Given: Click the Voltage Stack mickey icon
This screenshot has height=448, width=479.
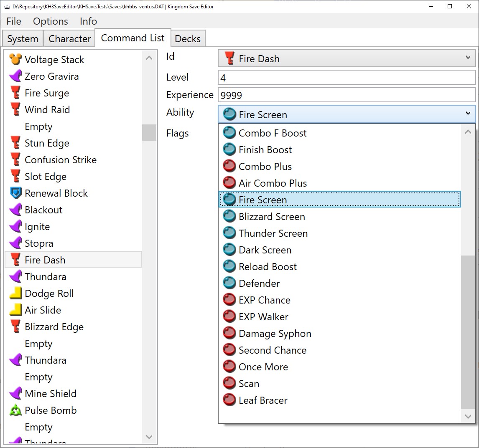Looking at the screenshot, I should click(15, 60).
